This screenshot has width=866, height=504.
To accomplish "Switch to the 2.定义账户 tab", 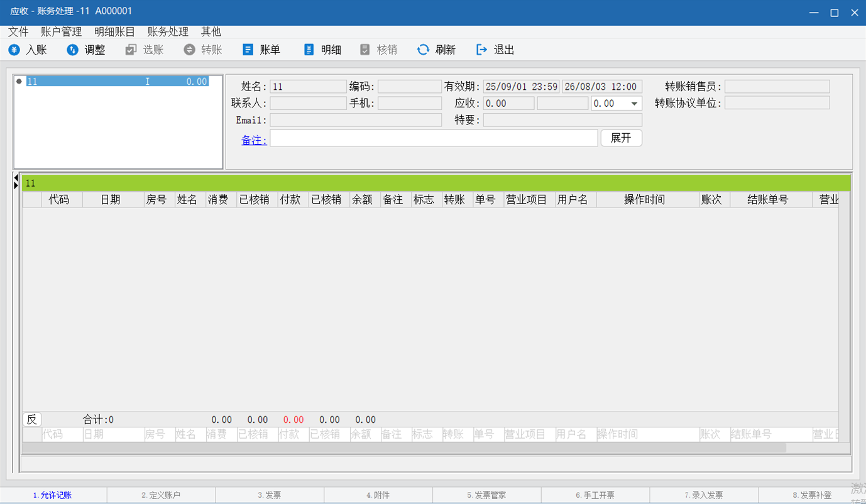I will [161, 495].
